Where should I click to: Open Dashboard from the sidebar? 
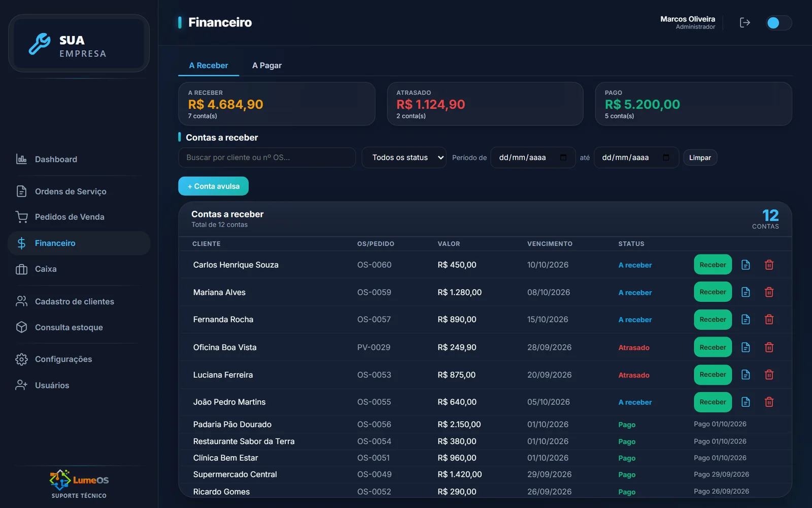point(79,159)
